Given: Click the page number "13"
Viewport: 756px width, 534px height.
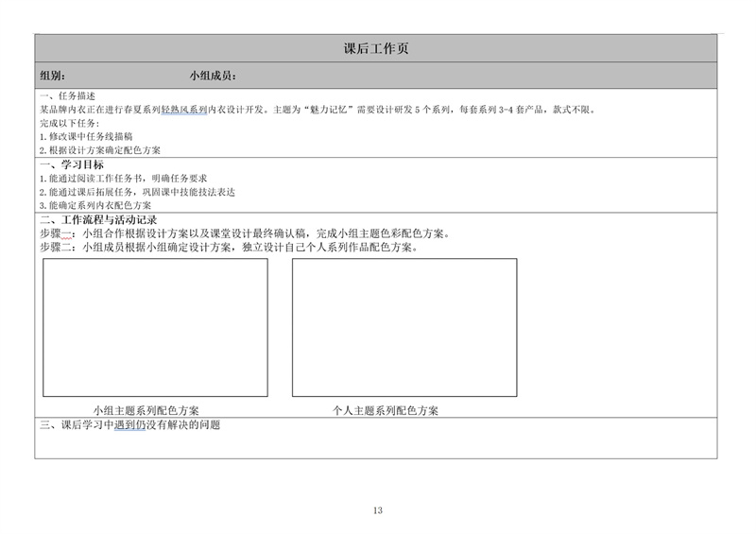Looking at the screenshot, I should coord(378,509).
